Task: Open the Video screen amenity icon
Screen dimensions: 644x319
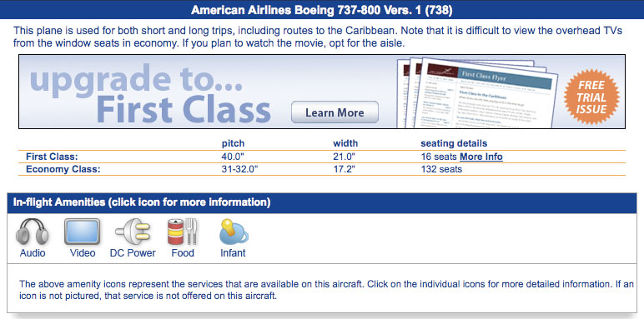Action: click(x=82, y=232)
